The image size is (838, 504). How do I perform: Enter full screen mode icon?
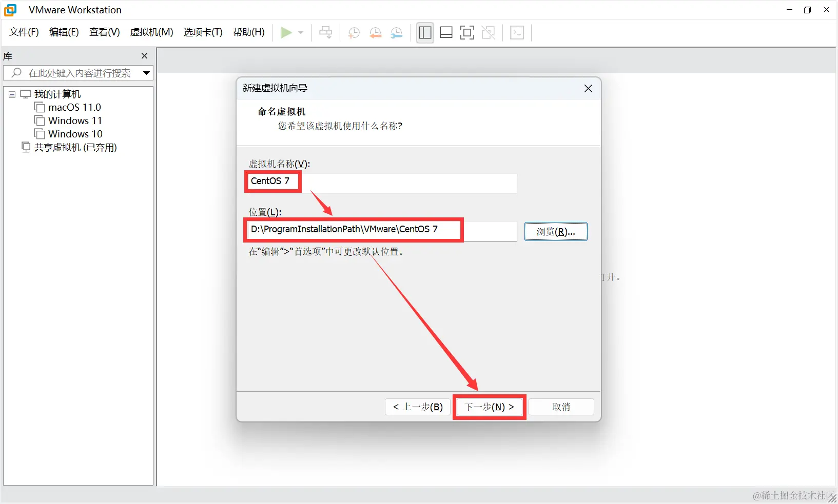467,33
